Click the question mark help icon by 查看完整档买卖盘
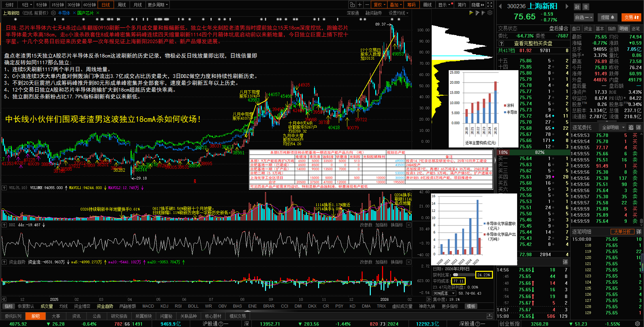Image resolution: width=644 pixels, height=327 pixels. (x=501, y=44)
